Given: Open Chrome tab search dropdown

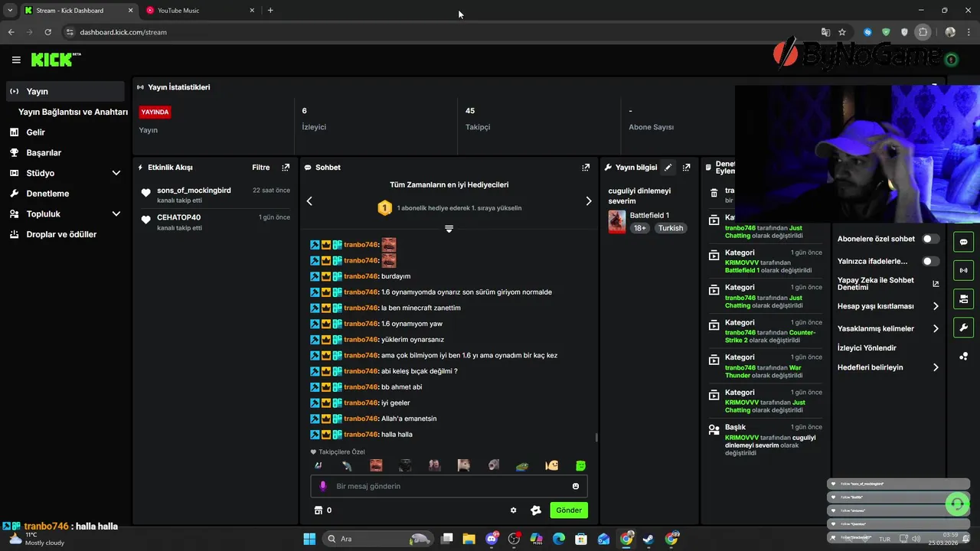Looking at the screenshot, I should click(10, 11).
